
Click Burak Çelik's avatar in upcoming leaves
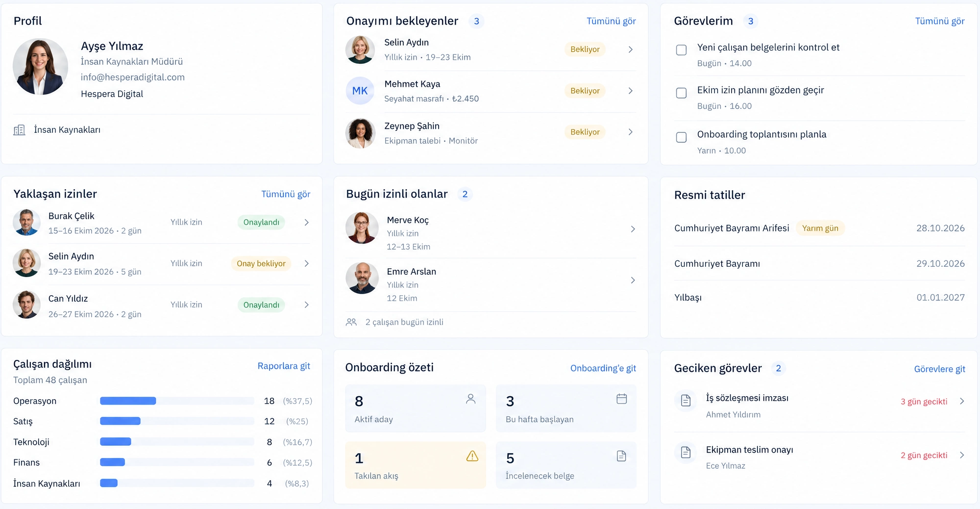tap(26, 222)
